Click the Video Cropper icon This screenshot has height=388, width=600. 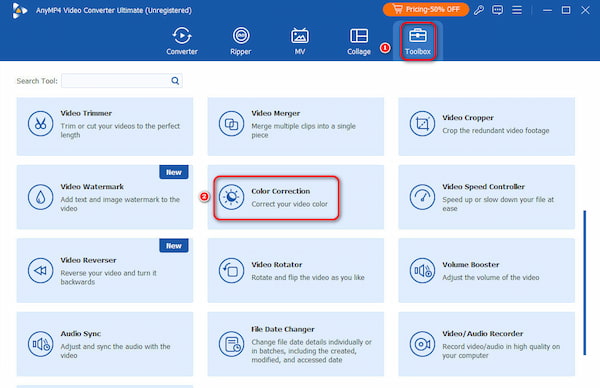coord(422,124)
